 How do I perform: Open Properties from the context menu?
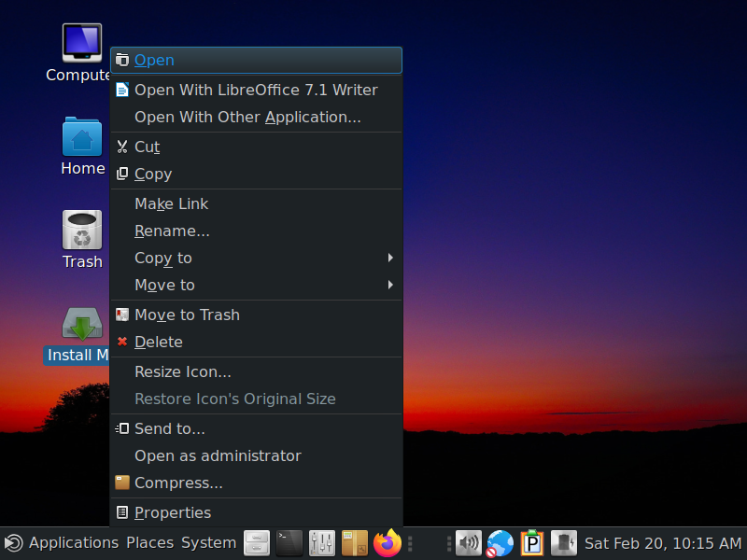click(256, 512)
